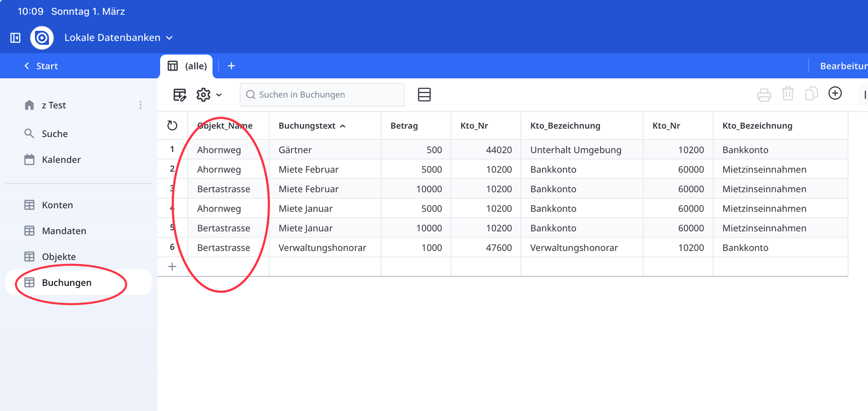Refresh the table with reload icon
The height and width of the screenshot is (411, 868).
172,126
